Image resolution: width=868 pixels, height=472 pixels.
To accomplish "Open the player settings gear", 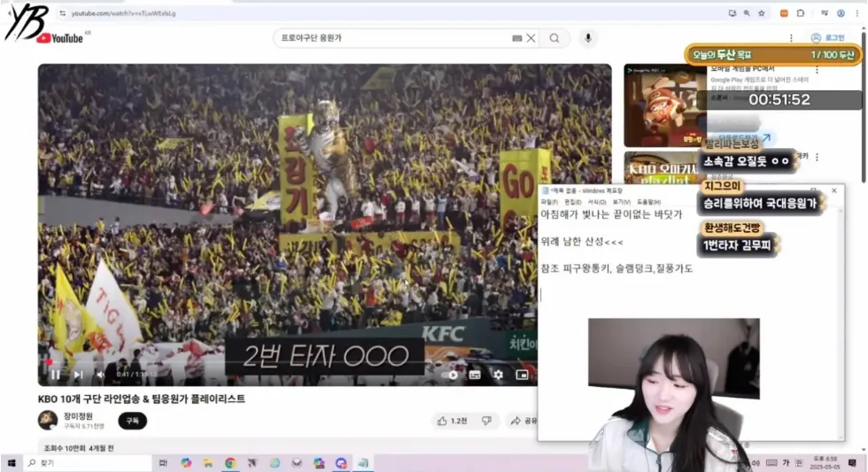I will [x=498, y=375].
